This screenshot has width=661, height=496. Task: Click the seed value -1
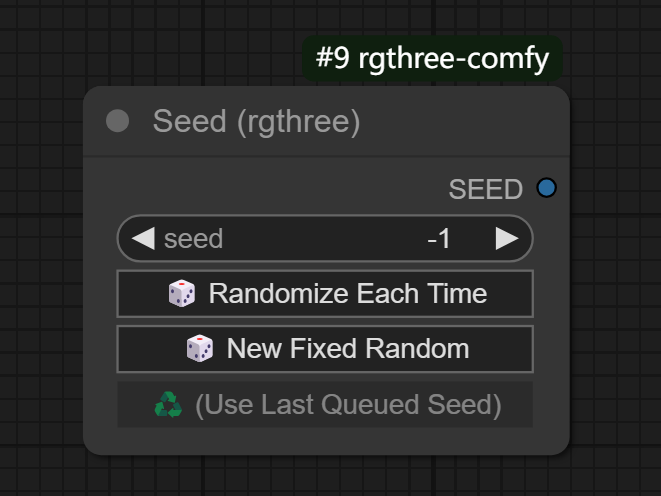(438, 239)
